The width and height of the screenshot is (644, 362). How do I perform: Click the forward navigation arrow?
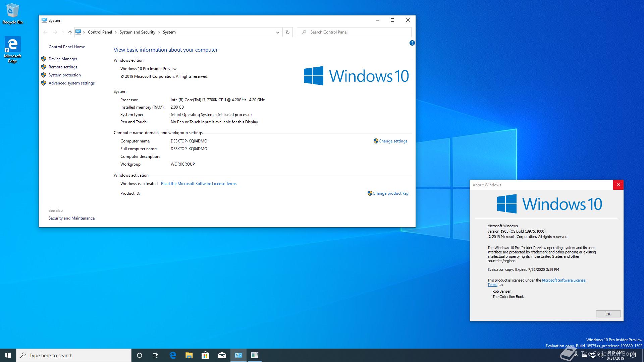point(55,32)
